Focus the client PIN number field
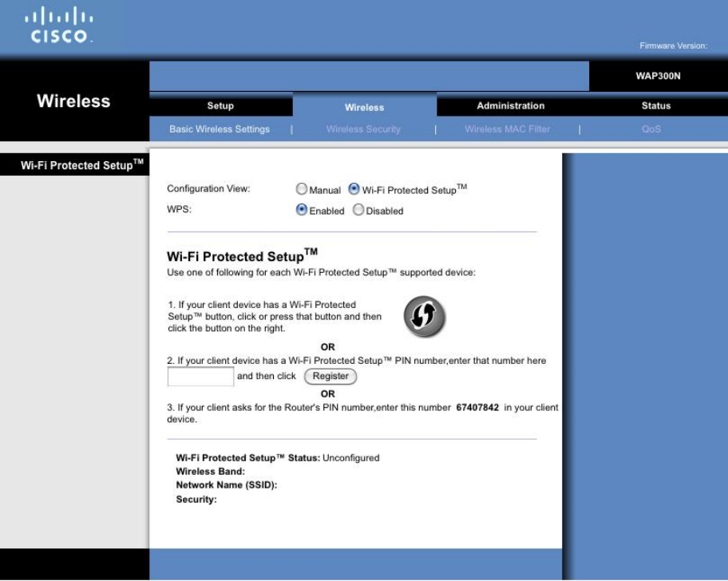Screen dimensions: 728x581 pos(200,377)
